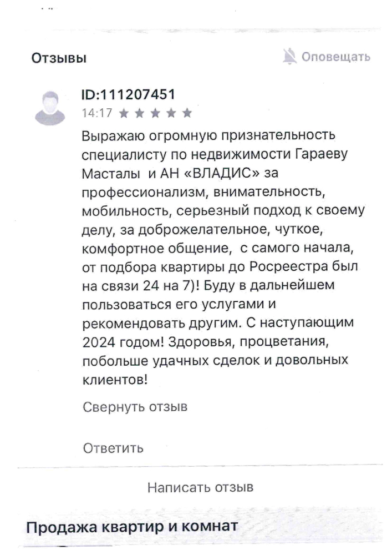392x555 pixels.
Task: Click the review's last word клиентов!
Action: (115, 380)
